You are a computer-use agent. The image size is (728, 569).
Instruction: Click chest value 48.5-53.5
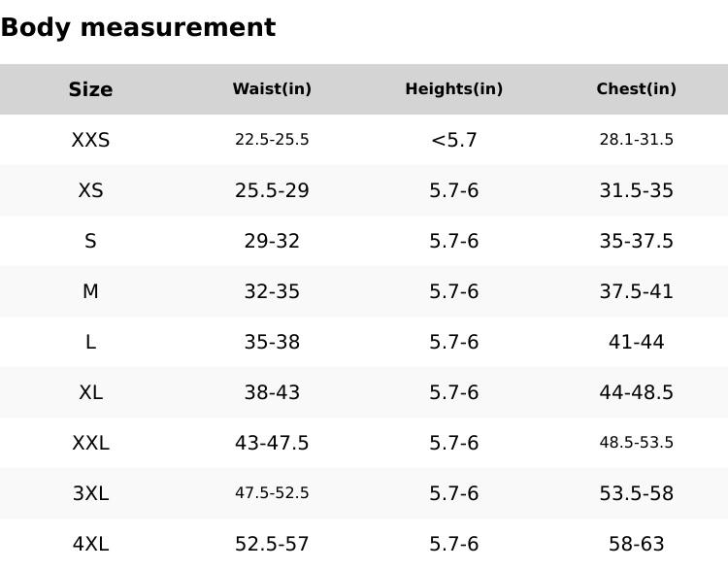[636, 443]
